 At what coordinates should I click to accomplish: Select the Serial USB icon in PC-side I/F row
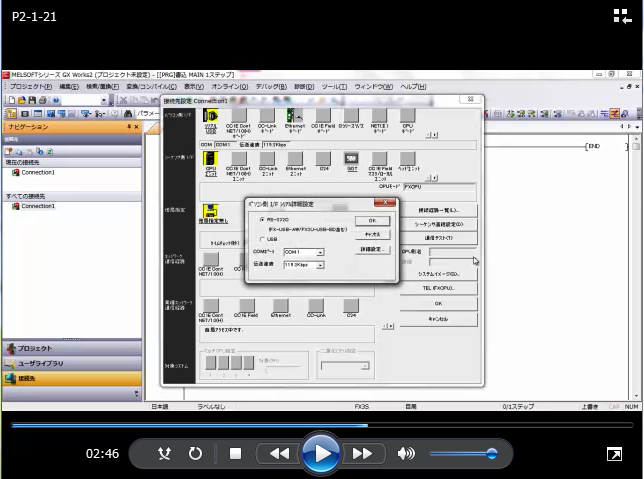coord(211,116)
